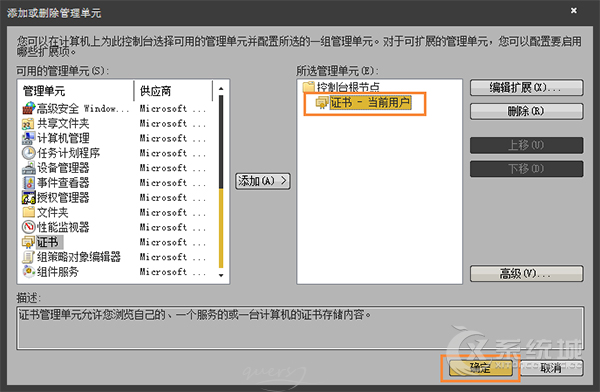
Task: Select 设备管理器 list entry
Action: point(63,168)
